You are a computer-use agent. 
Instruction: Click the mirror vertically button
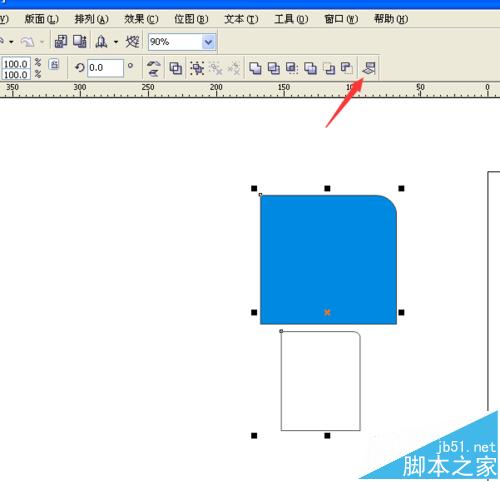(x=153, y=72)
